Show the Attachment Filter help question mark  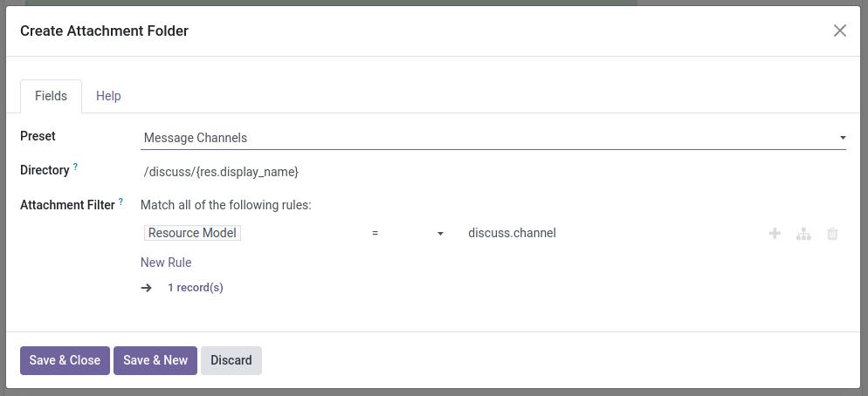point(121,201)
